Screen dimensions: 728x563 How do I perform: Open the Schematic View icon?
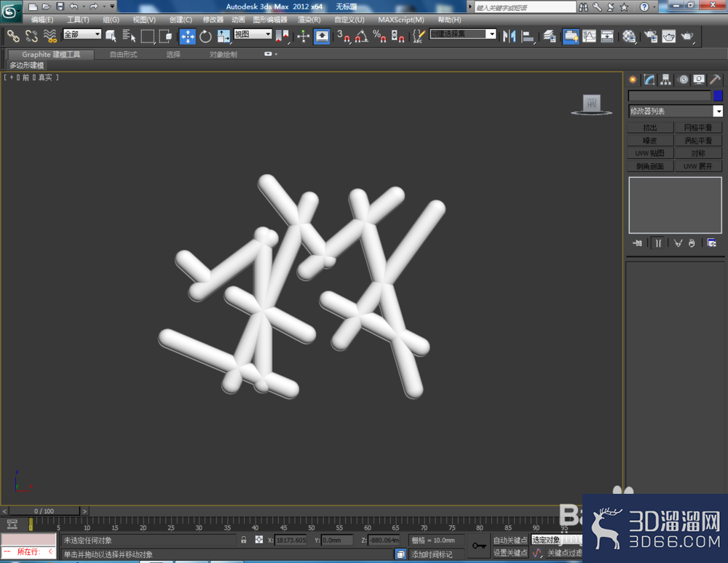(607, 36)
